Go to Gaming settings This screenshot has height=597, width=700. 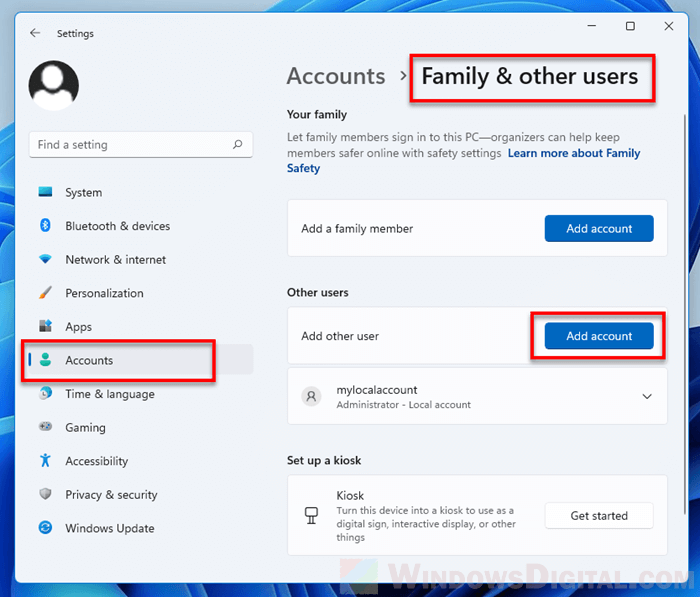[141, 427]
